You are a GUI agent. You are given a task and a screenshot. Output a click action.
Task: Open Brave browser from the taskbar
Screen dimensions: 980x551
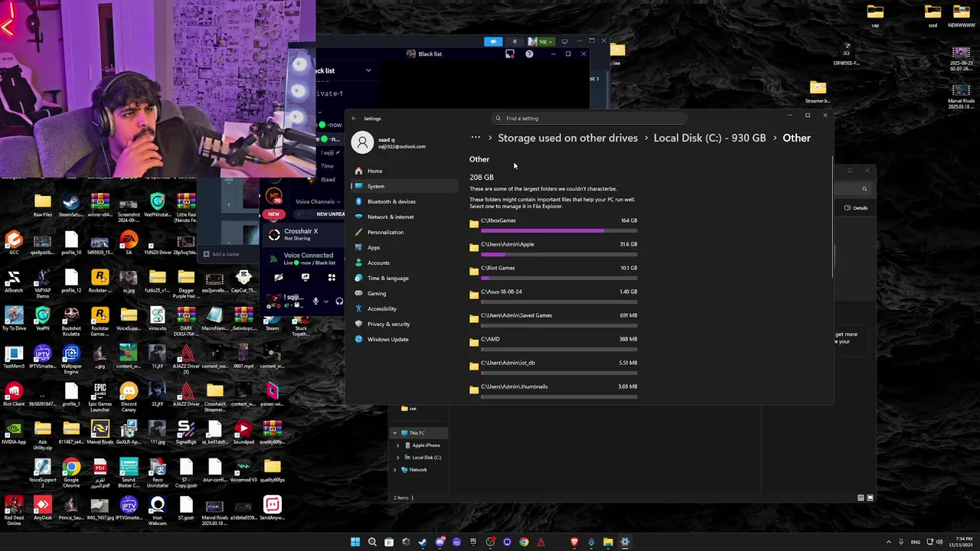pyautogui.click(x=574, y=542)
